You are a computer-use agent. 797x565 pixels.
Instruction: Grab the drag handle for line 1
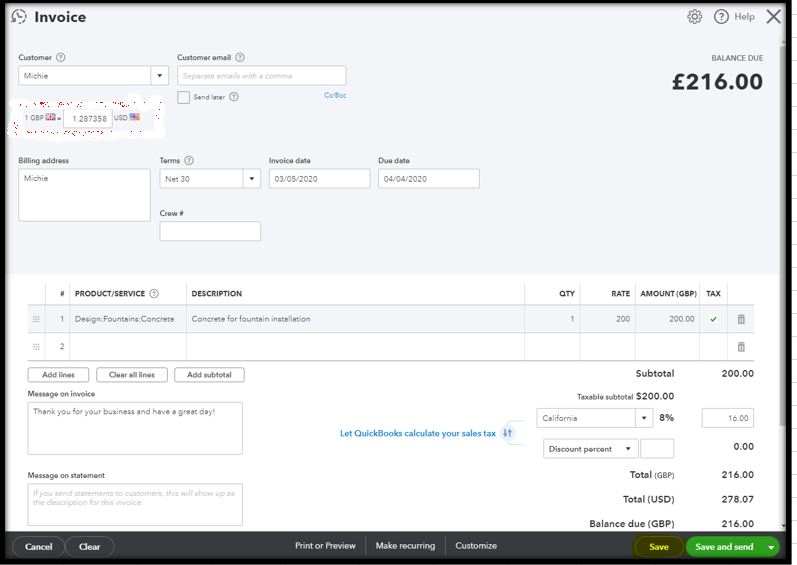(37, 319)
